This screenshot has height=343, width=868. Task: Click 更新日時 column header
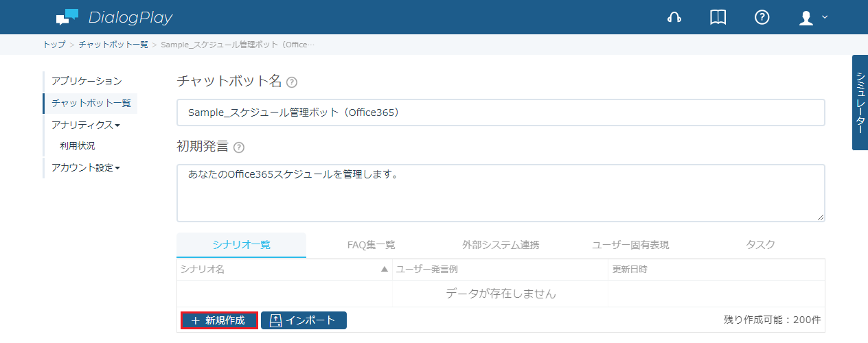pyautogui.click(x=716, y=270)
